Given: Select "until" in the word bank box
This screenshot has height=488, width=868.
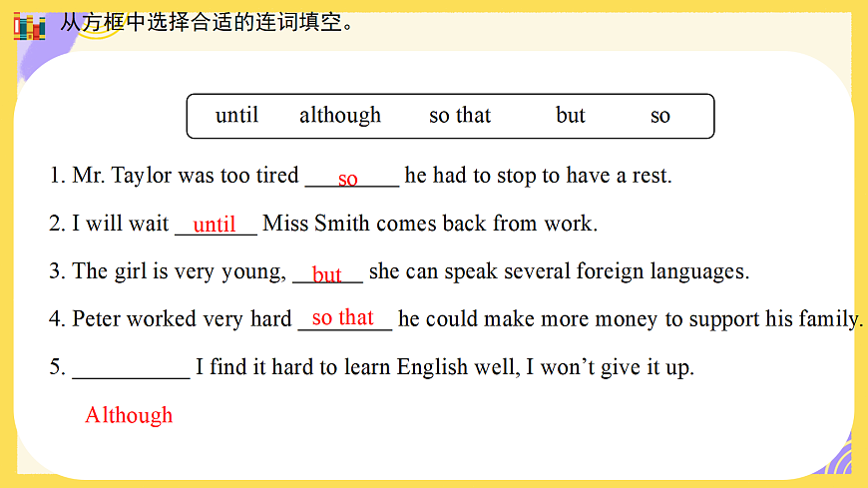Looking at the screenshot, I should pos(236,116).
